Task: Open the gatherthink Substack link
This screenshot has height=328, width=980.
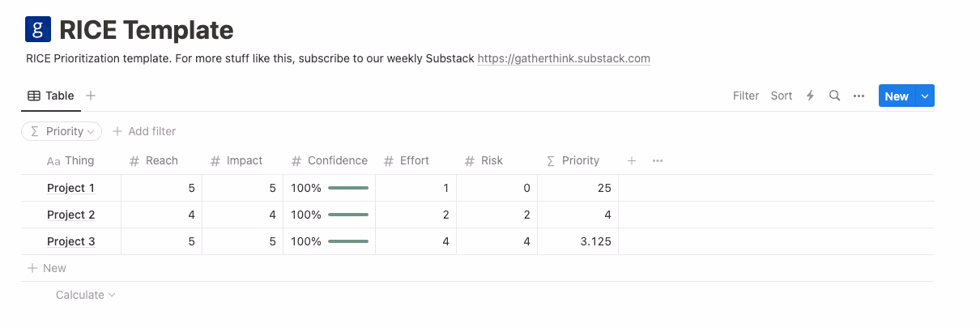Action: [564, 58]
